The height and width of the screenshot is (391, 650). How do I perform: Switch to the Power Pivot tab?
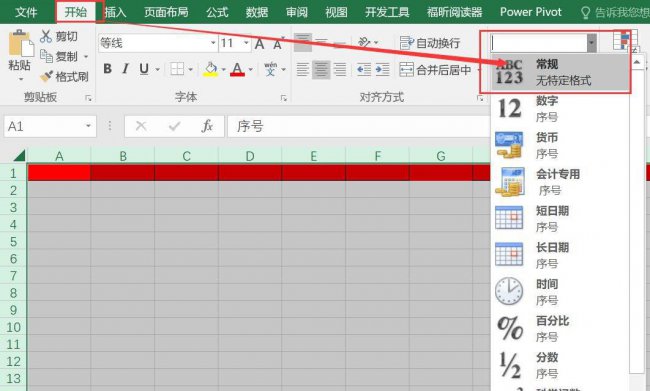[531, 12]
